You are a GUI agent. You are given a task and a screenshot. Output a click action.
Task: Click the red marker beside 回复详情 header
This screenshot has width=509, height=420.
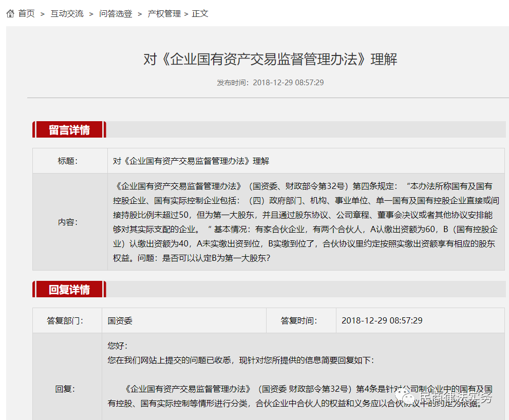click(35, 289)
